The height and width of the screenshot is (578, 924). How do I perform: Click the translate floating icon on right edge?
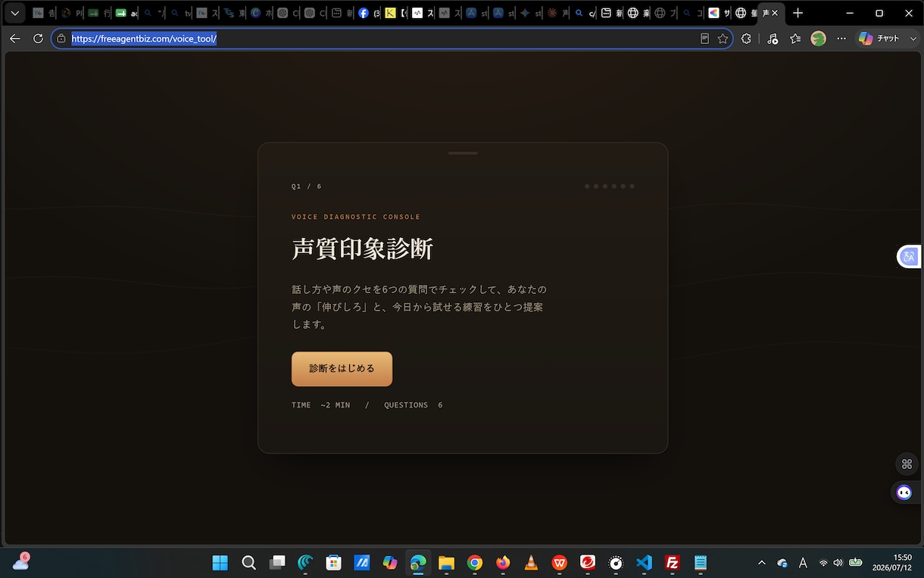910,257
